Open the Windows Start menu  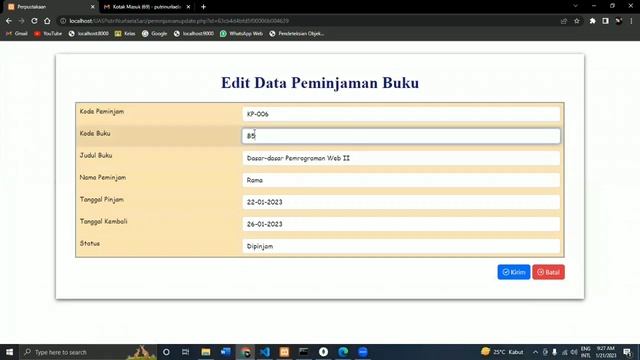pyautogui.click(x=9, y=352)
